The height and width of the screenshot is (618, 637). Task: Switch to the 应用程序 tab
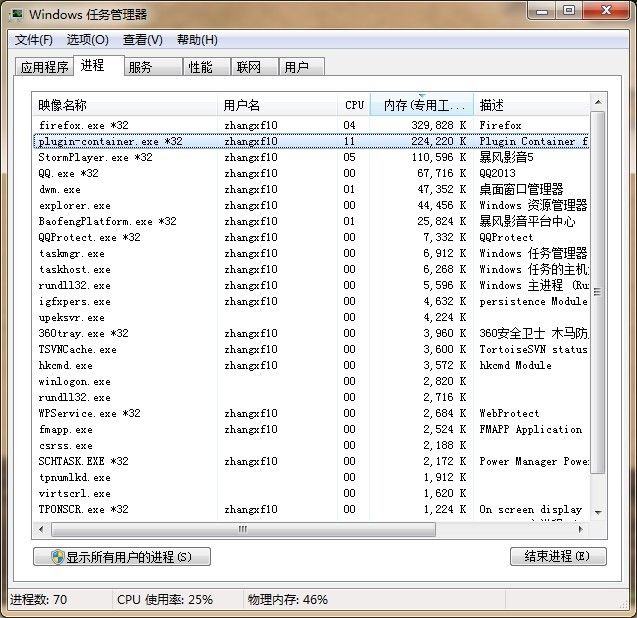44,67
